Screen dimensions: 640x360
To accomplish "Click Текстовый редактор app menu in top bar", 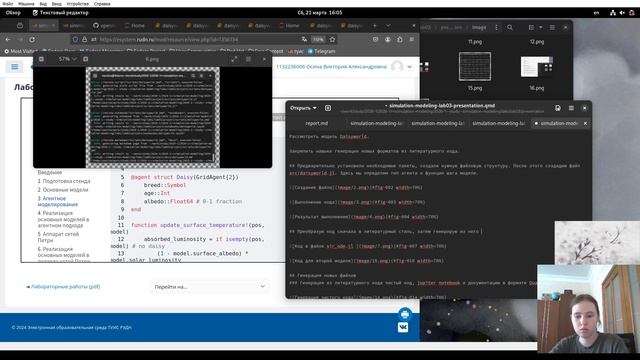I will pos(60,13).
